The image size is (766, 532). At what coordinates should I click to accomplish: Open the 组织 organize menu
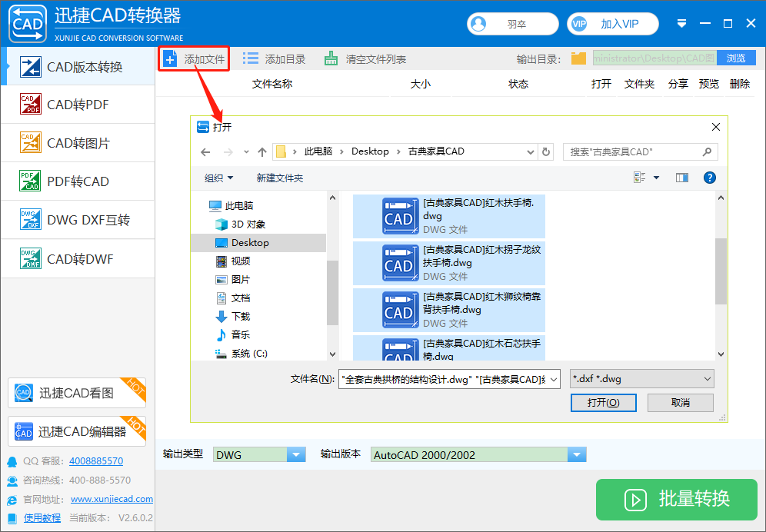(218, 178)
